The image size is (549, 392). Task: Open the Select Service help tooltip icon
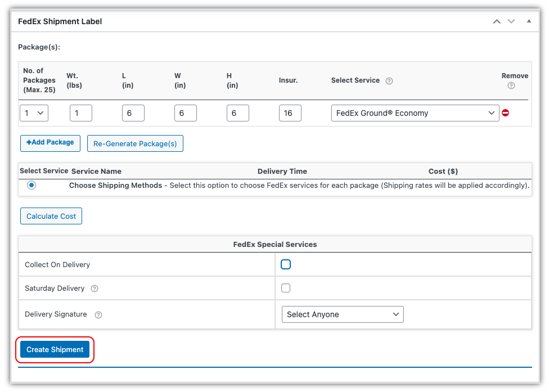[x=389, y=81]
